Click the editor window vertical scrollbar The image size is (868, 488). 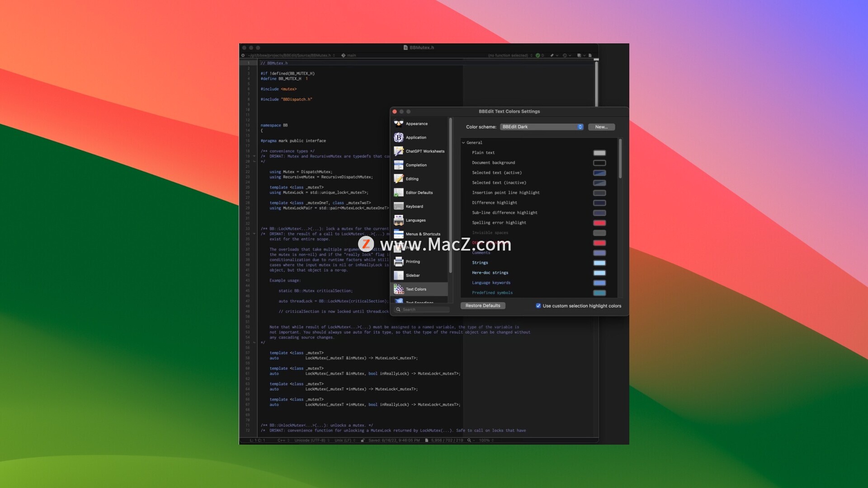pos(596,84)
